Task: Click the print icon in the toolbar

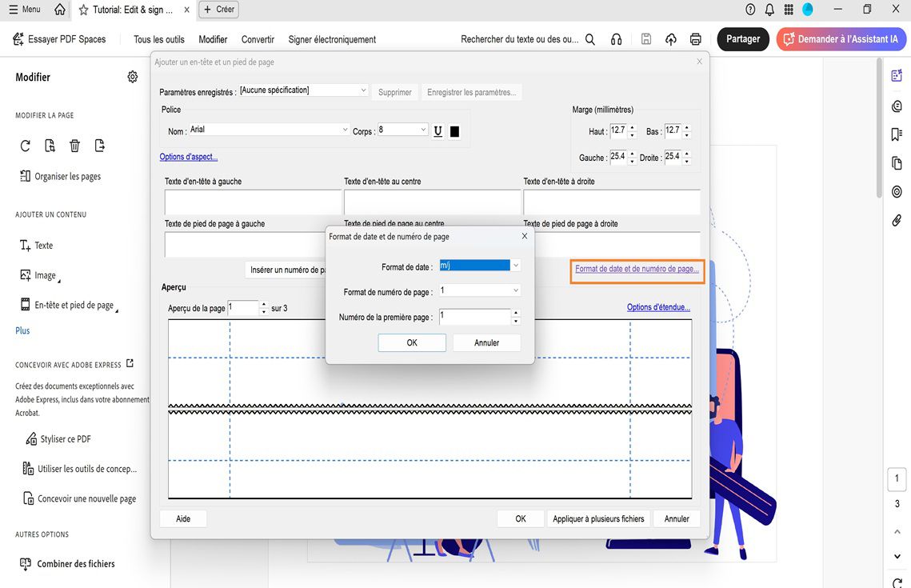Action: pos(695,38)
